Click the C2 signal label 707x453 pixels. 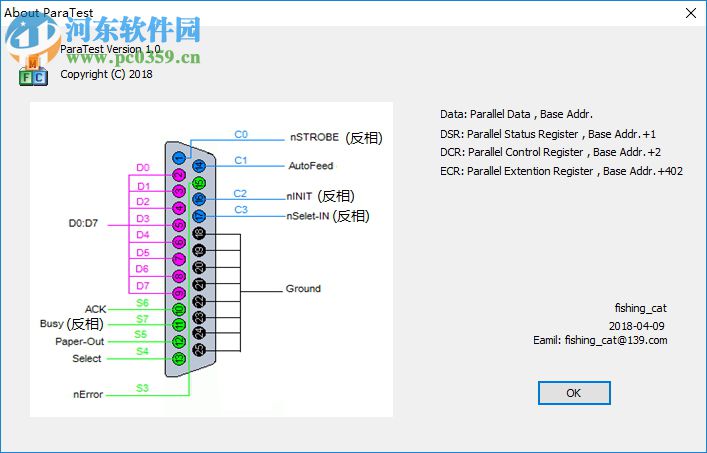tap(240, 193)
